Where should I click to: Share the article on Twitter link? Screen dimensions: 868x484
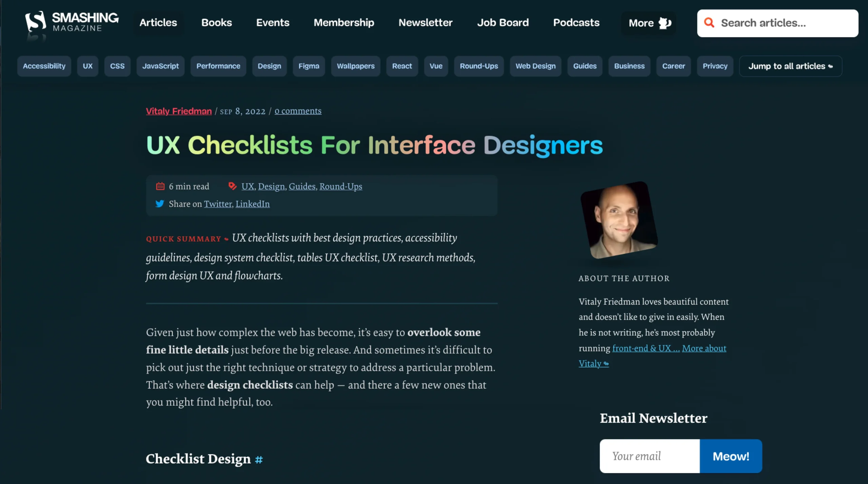218,204
